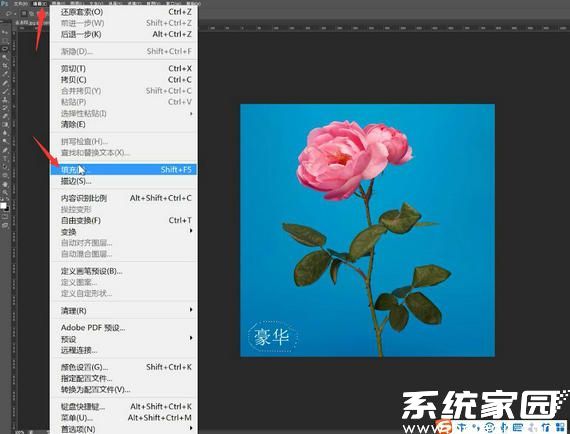The height and width of the screenshot is (434, 570).
Task: Select the Crop tool
Action: point(5,65)
